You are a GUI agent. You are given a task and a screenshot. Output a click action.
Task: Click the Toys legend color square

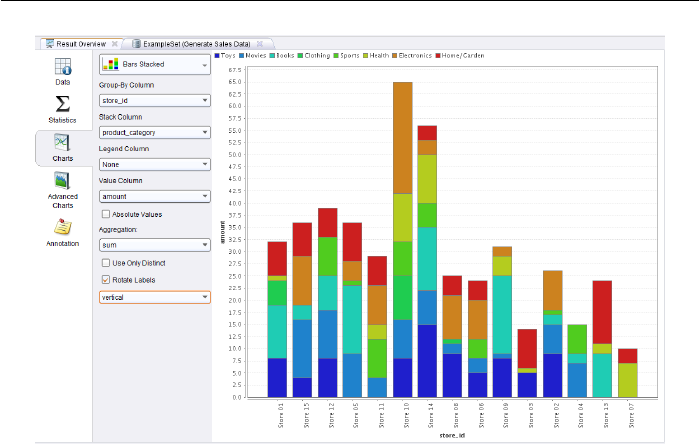(219, 56)
